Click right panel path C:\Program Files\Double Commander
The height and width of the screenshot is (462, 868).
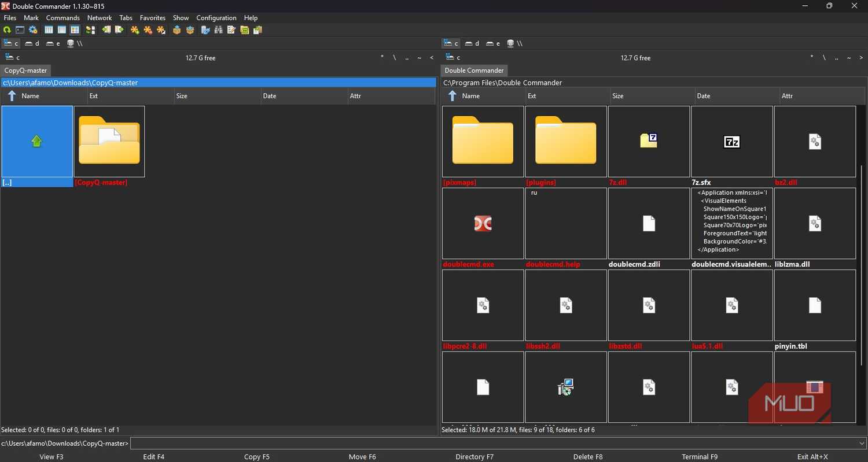click(502, 83)
